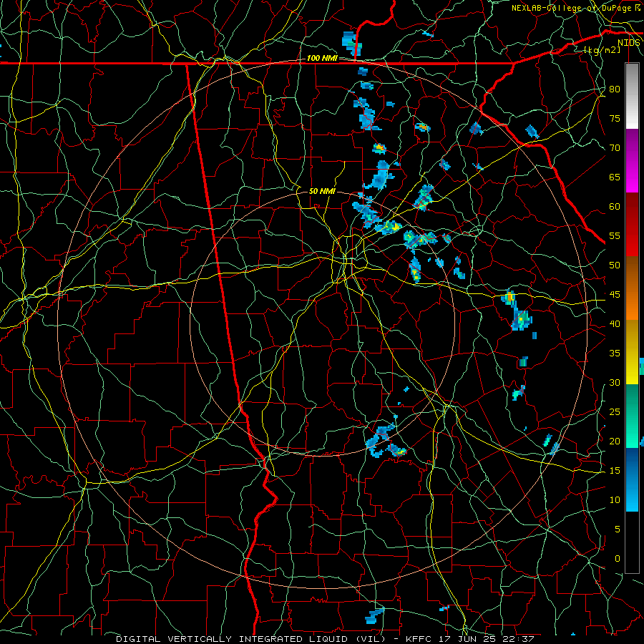Pick the bright magenta color bar segment
This screenshot has width=644, height=644.
(x=632, y=178)
